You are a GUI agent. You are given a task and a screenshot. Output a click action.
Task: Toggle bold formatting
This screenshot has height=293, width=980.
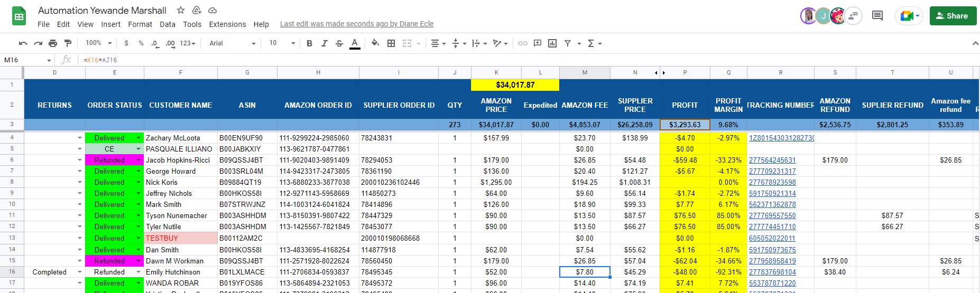(x=309, y=43)
